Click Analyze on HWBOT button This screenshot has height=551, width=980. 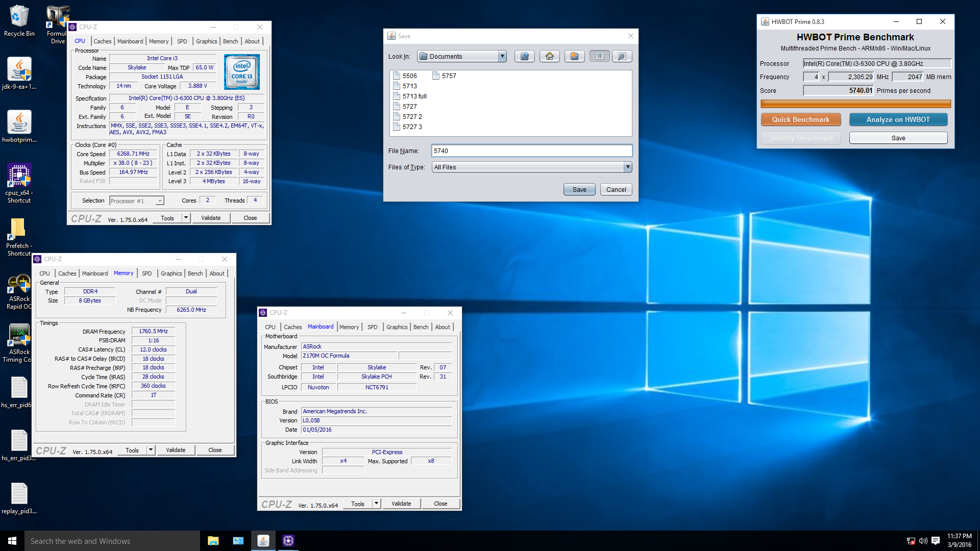click(898, 119)
